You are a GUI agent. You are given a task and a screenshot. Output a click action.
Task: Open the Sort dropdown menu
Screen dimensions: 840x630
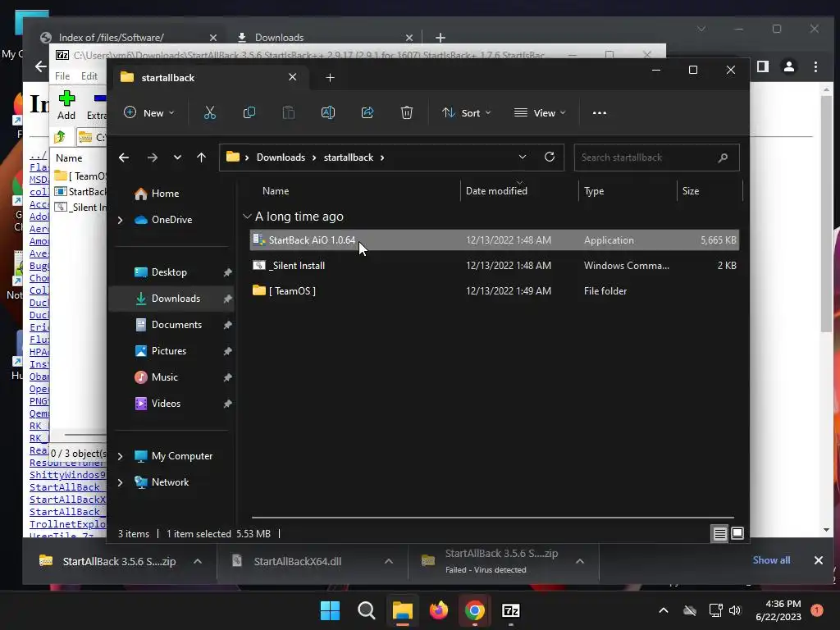tap(466, 113)
